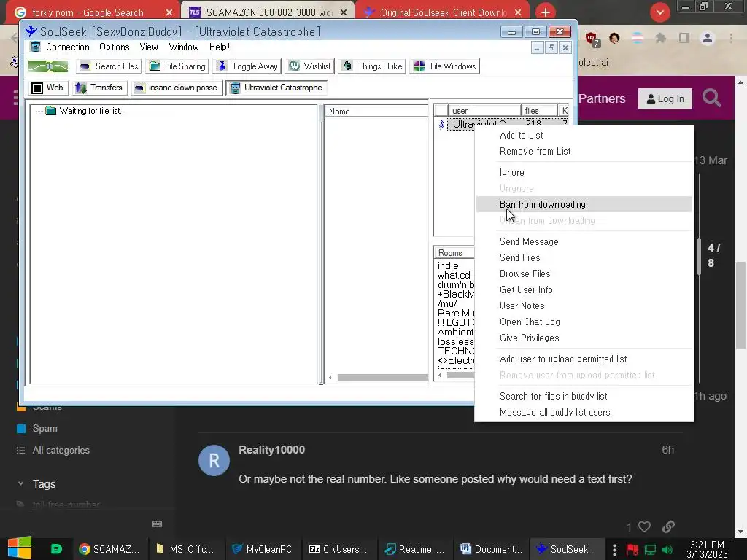Open Reality10000 user profile name
Image resolution: width=747 pixels, height=560 pixels.
click(271, 450)
